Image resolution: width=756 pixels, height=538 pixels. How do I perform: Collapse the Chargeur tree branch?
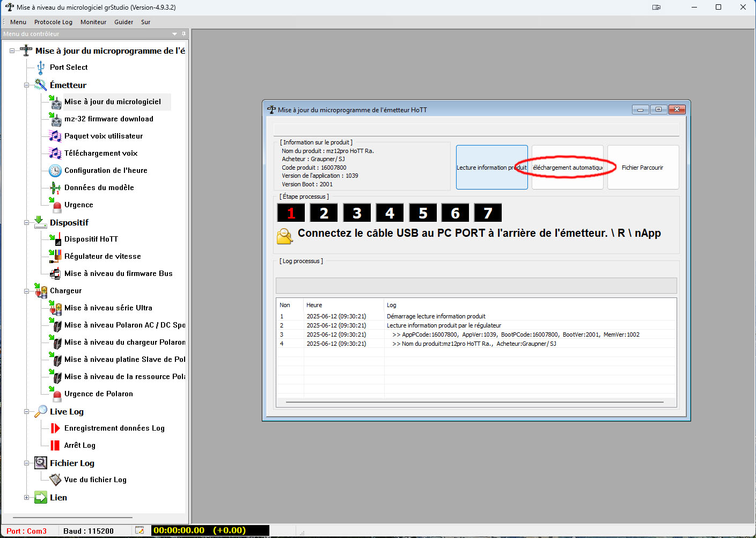click(26, 291)
